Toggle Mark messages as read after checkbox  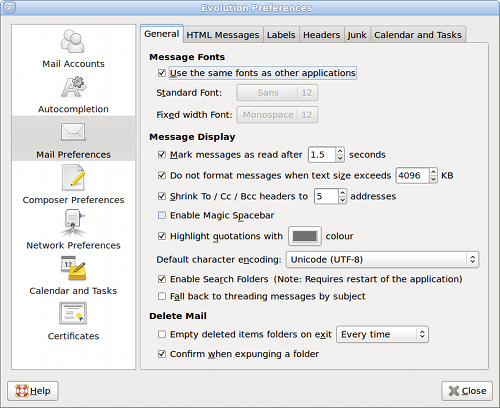point(162,155)
